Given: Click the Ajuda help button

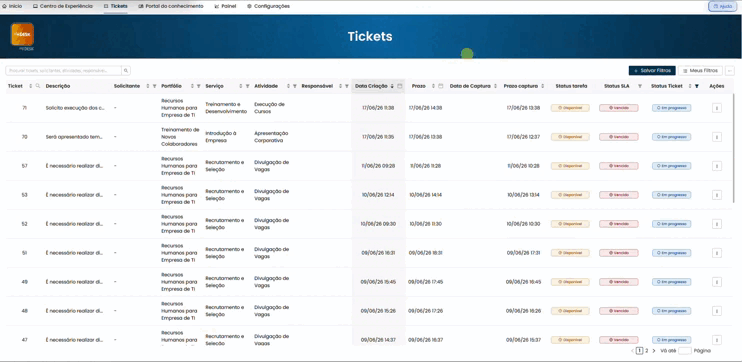Looking at the screenshot, I should [x=723, y=6].
